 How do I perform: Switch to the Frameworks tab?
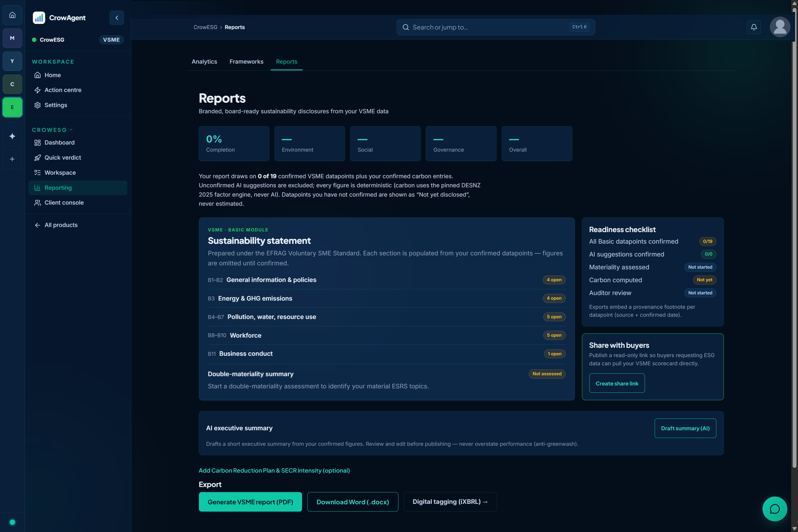click(246, 62)
